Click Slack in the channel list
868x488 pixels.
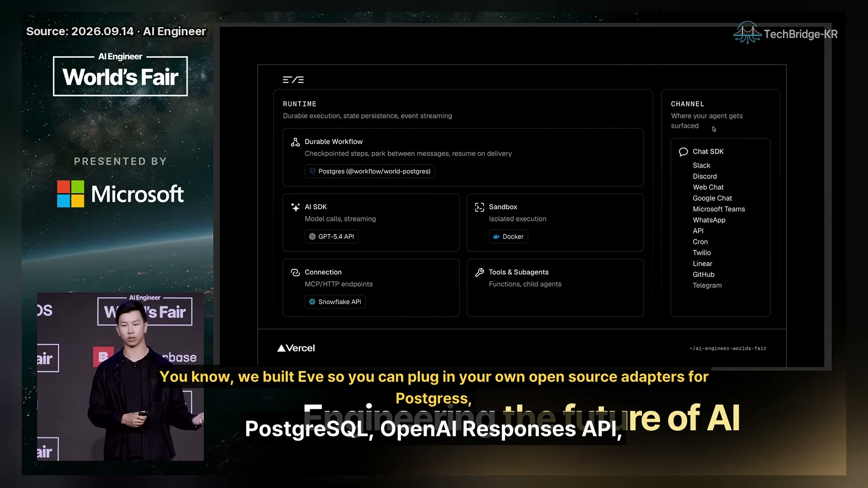point(702,165)
